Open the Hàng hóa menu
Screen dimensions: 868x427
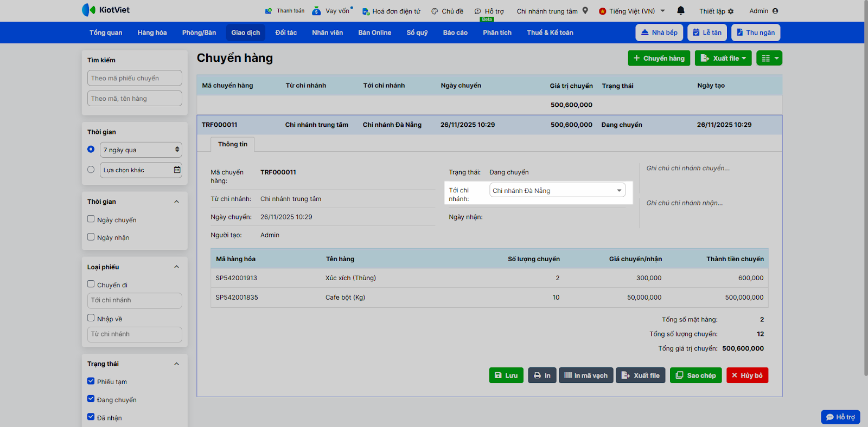(152, 33)
